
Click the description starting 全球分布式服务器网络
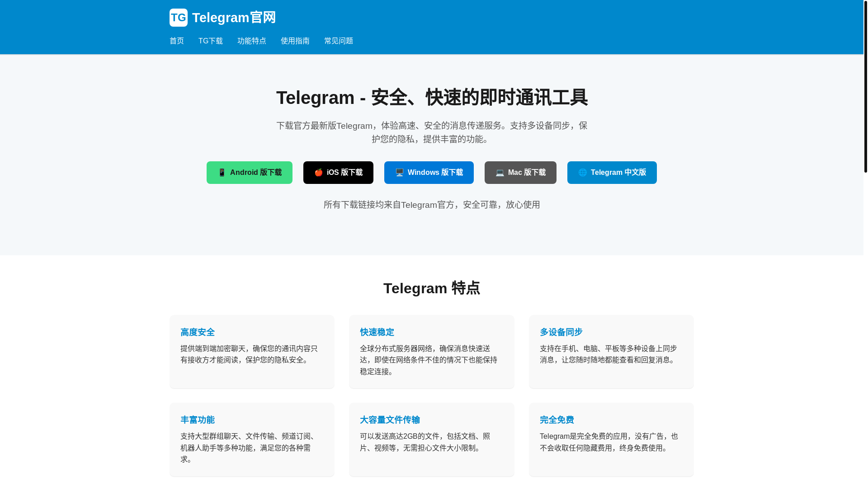point(429,360)
